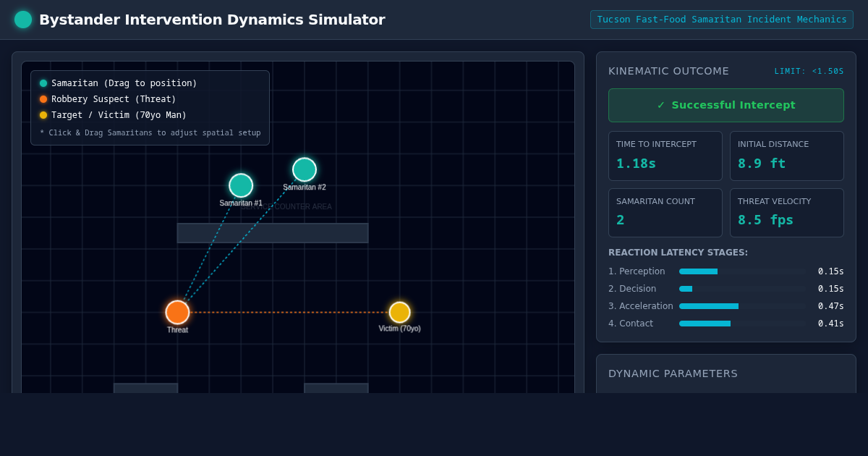This screenshot has height=456, width=868.
Task: Click the "2. Decision" stage label
Action: coord(632,289)
